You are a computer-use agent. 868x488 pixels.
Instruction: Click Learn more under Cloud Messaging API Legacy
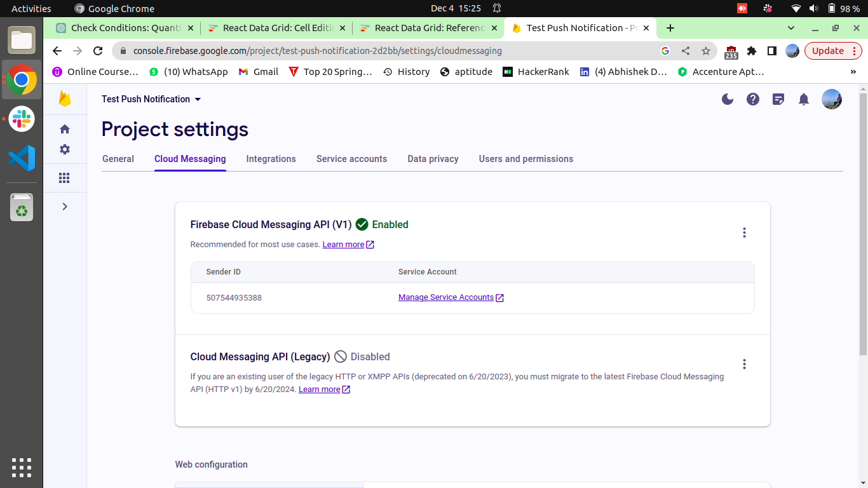(320, 389)
